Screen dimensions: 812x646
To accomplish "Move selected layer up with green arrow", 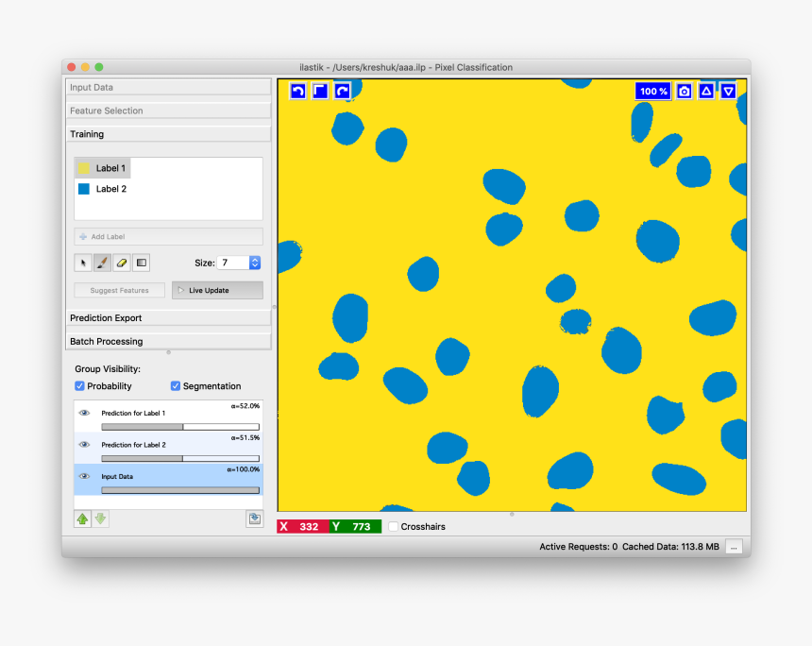I will click(81, 518).
